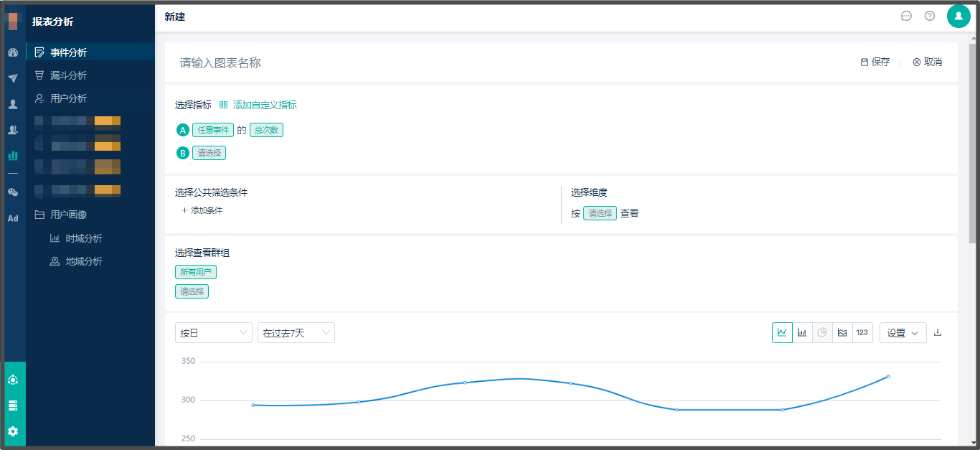Select the area chart icon
Screen dimensions: 980x450
(x=842, y=332)
